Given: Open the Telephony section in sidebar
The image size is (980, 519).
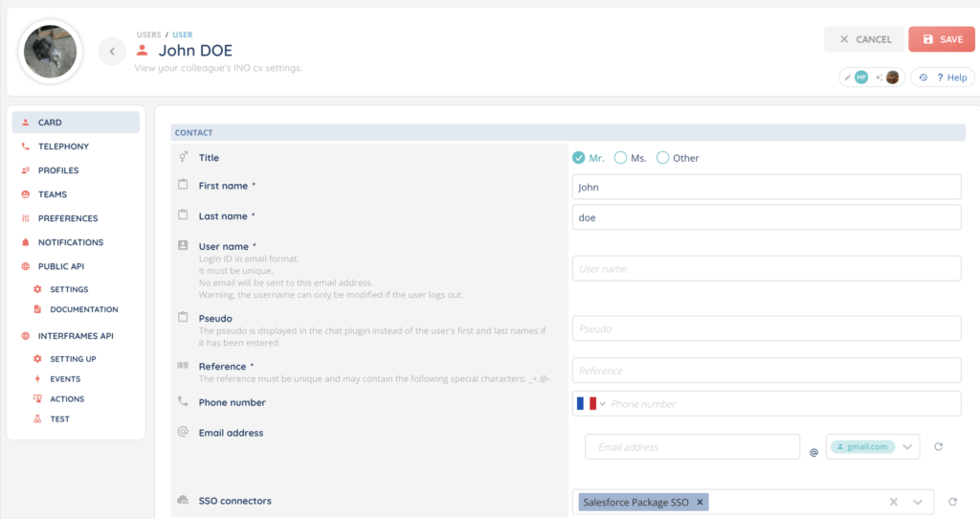Looking at the screenshot, I should pyautogui.click(x=63, y=147).
